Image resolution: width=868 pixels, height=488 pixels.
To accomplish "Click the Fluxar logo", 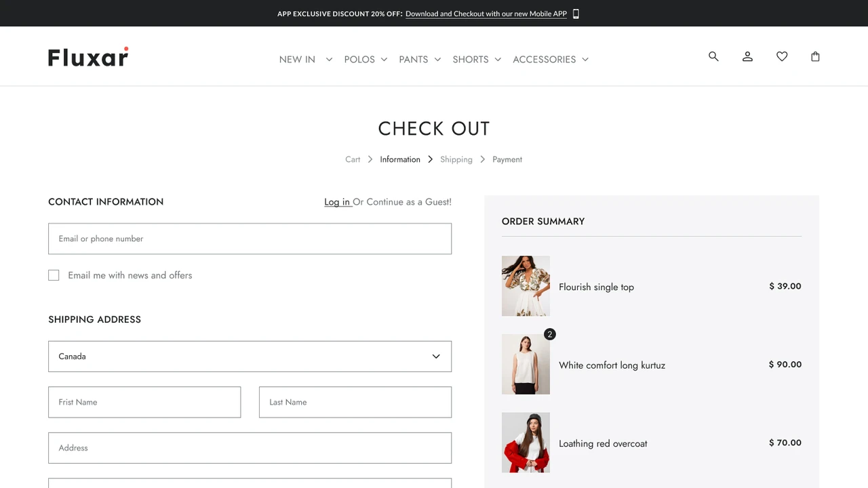I will pos(88,57).
